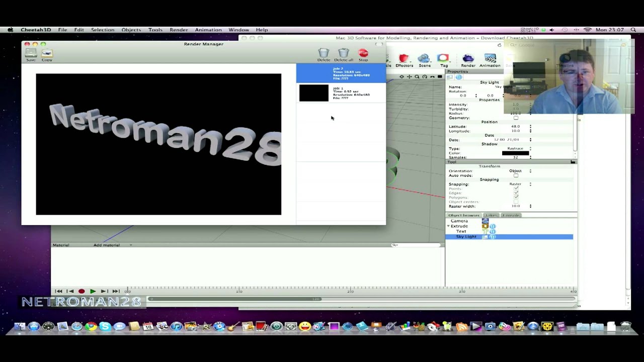The width and height of the screenshot is (644, 362).
Task: Click the Animation toolbar icon
Action: [x=490, y=60]
